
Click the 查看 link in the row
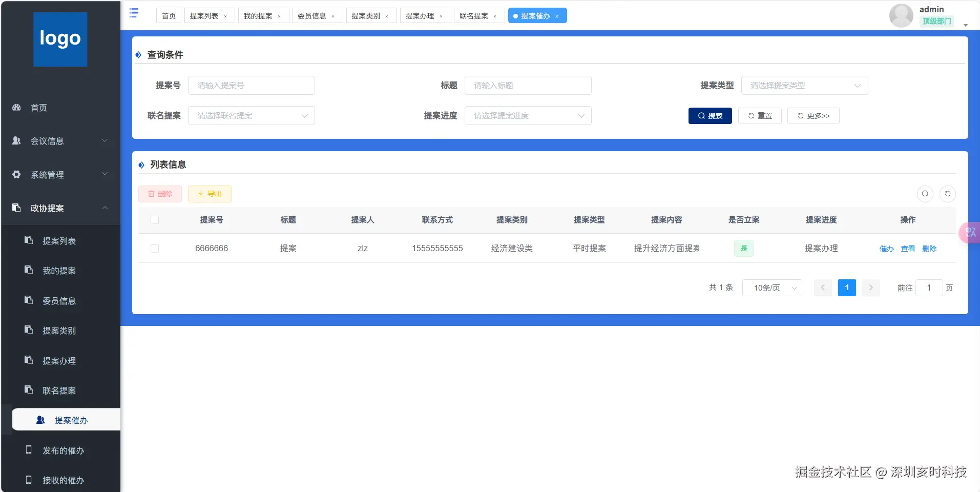pos(908,249)
